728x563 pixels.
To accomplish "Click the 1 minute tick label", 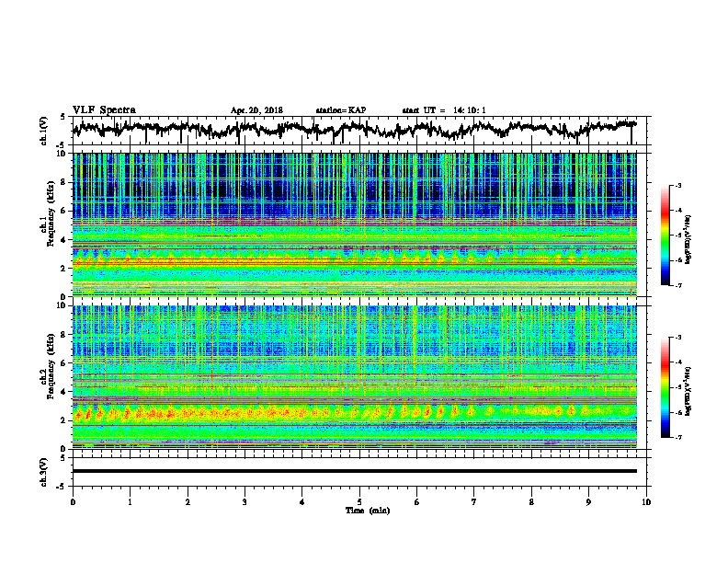I will click(x=130, y=501).
